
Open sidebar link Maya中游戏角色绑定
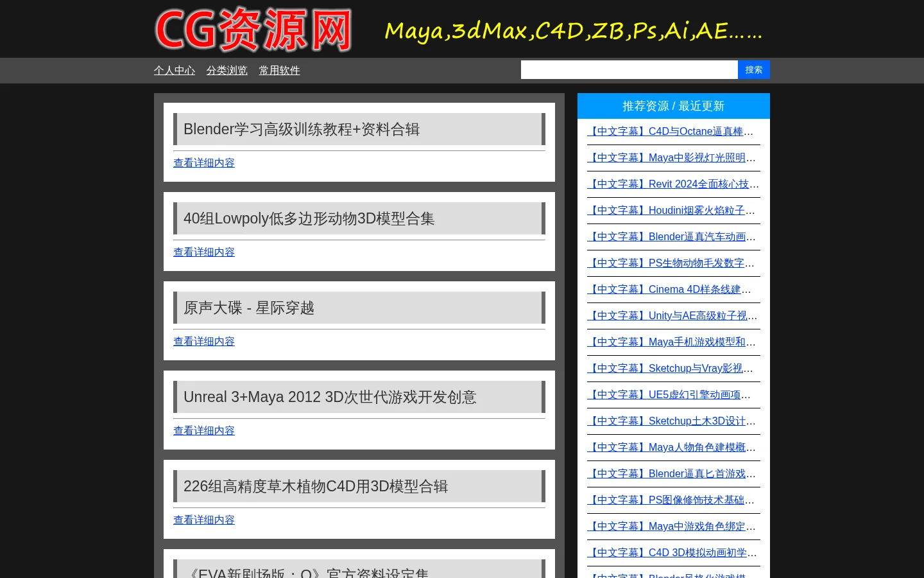point(672,527)
